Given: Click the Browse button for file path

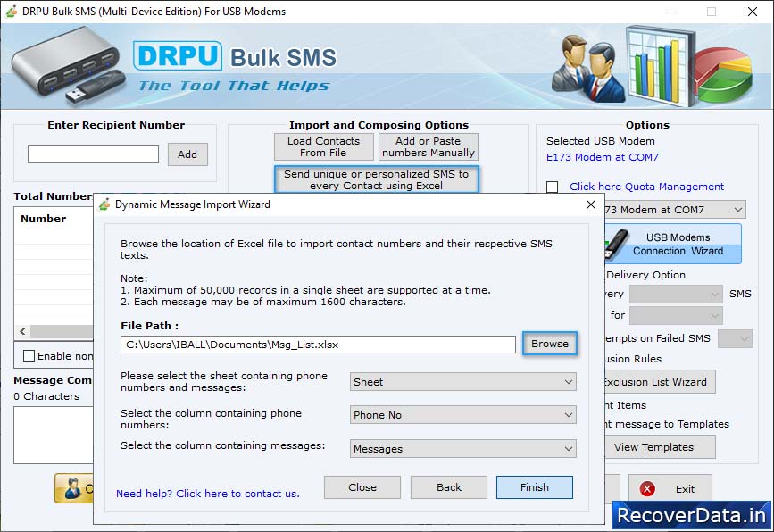Looking at the screenshot, I should (x=549, y=344).
